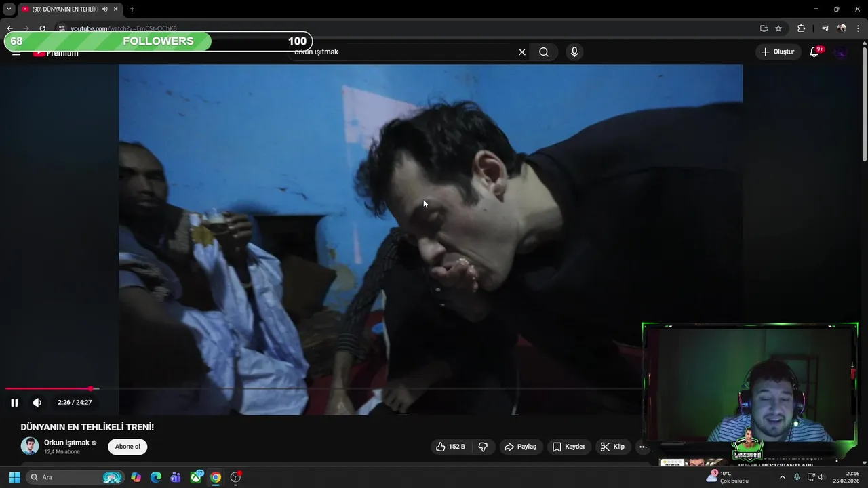Open Xbox app from the taskbar
868x488 pixels.
pyautogui.click(x=195, y=477)
